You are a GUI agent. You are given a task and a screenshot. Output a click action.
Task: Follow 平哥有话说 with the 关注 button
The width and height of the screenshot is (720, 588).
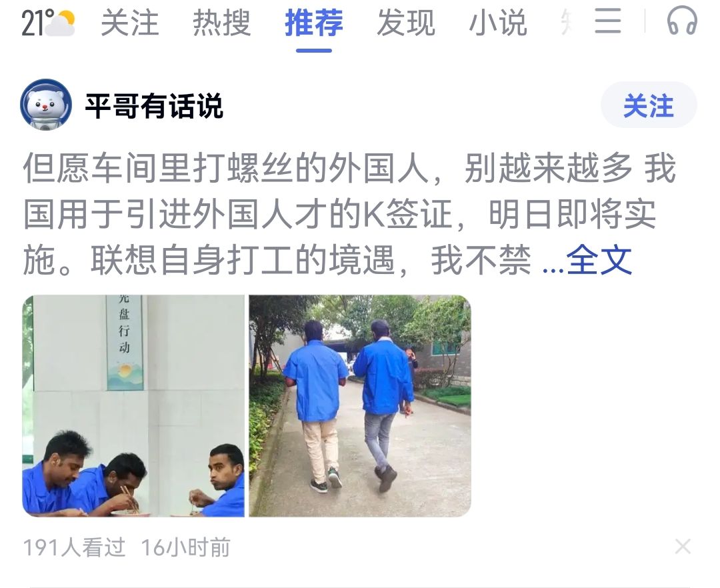tap(649, 105)
